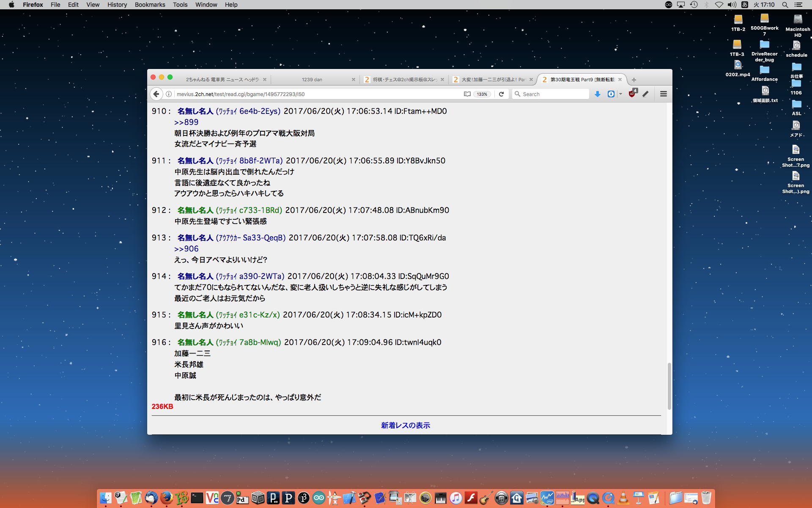Open the History menu
812x508 pixels.
[117, 5]
